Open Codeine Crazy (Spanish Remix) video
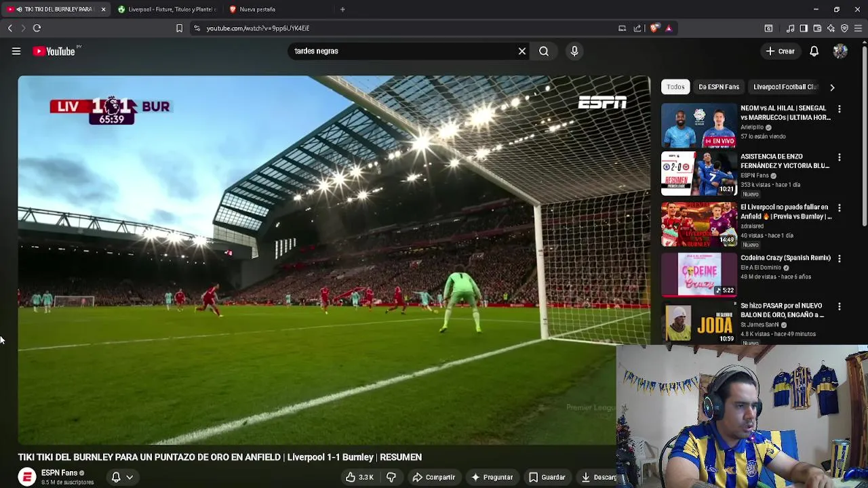The width and height of the screenshot is (868, 488). pyautogui.click(x=785, y=258)
